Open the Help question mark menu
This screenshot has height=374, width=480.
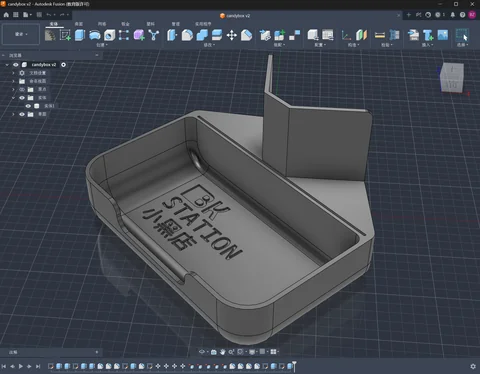coord(462,15)
